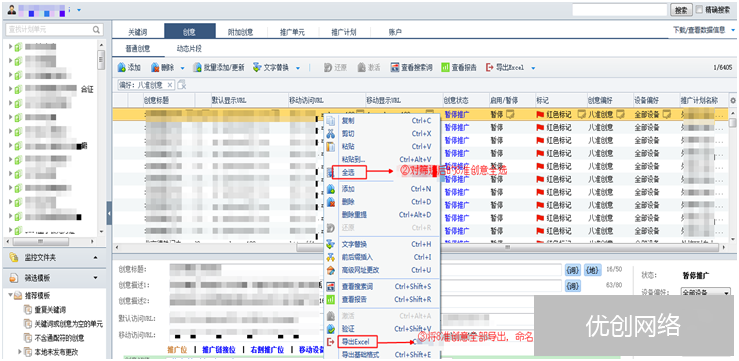The width and height of the screenshot is (739, 361).
Task: Click the {地} button beside 创意标题
Action: click(592, 270)
